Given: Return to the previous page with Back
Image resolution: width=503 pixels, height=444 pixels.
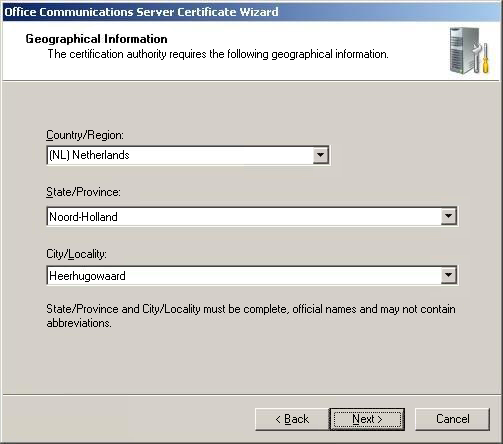Looking at the screenshot, I should tap(292, 419).
